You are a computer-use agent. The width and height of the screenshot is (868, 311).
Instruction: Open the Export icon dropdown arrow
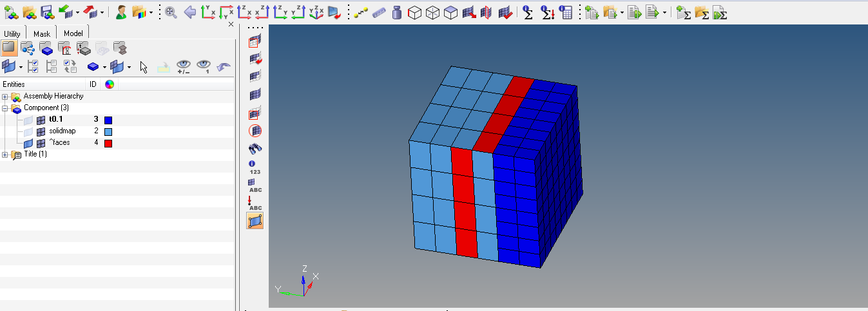[x=102, y=12]
